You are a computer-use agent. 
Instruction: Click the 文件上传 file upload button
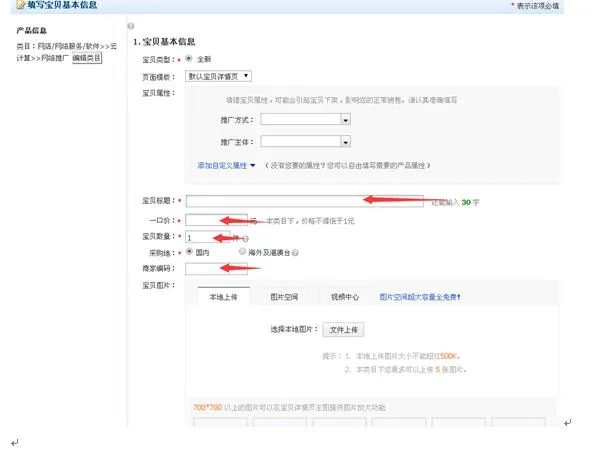click(x=343, y=330)
